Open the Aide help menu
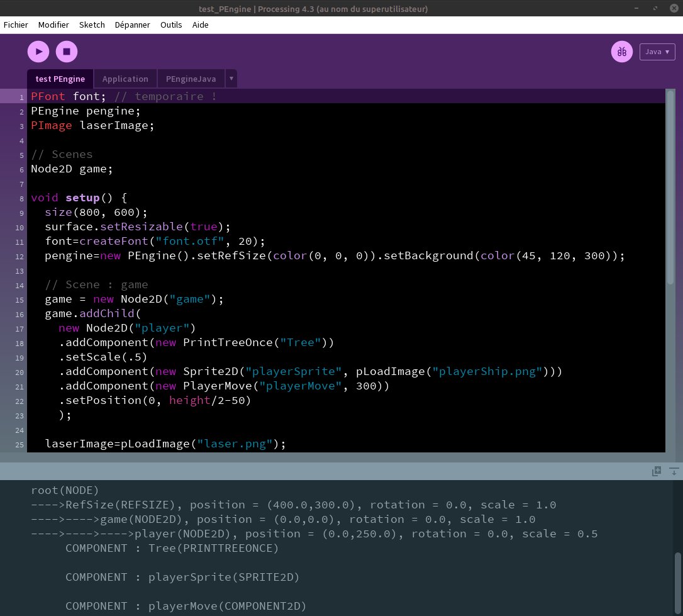The image size is (683, 616). coord(200,25)
